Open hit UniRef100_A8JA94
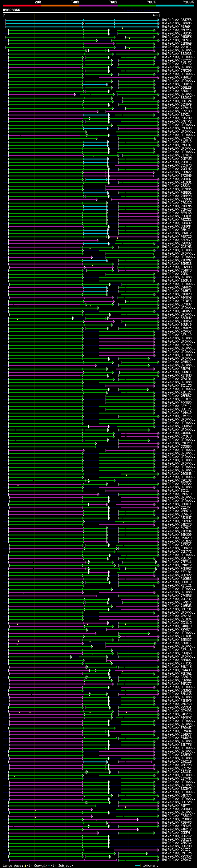Viewport: 197px width, 868px height. point(176,26)
